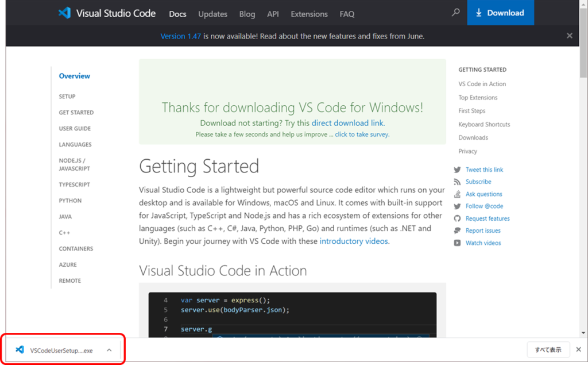The image size is (588, 365).
Task: Expand options chevron for VSCodeUserSetup download
Action: point(109,350)
